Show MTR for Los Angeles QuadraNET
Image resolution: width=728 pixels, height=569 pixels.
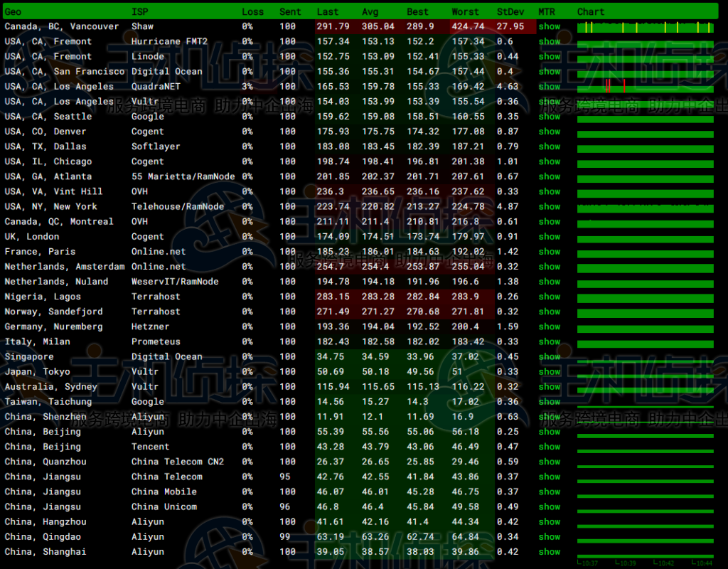click(549, 86)
